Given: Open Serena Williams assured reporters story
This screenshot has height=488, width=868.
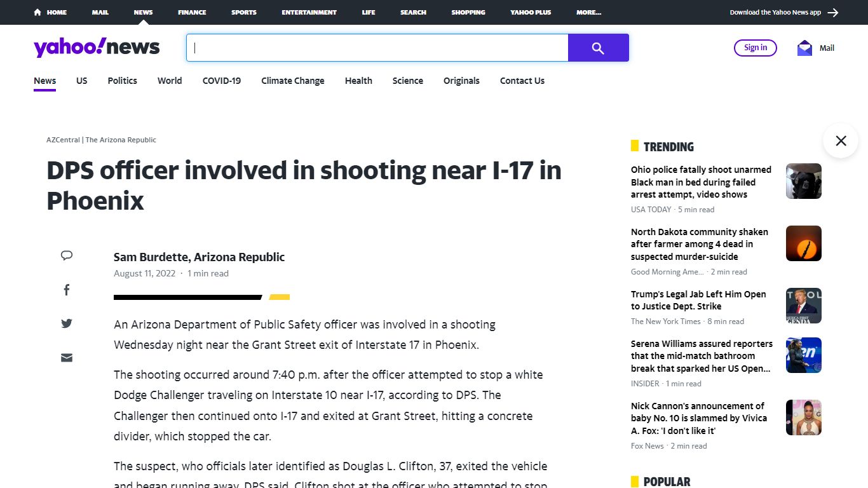Looking at the screenshot, I should (702, 356).
